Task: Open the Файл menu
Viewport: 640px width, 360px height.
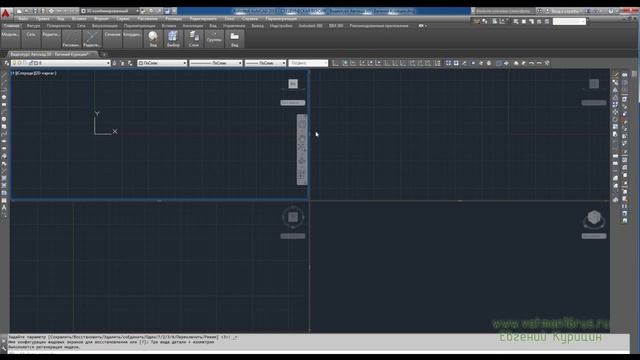Action: (x=23, y=19)
